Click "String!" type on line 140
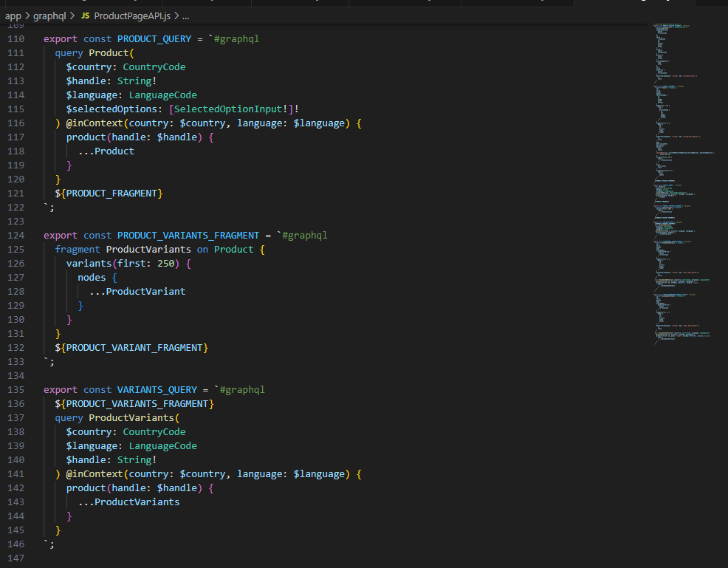This screenshot has width=728, height=568. pyautogui.click(x=137, y=459)
